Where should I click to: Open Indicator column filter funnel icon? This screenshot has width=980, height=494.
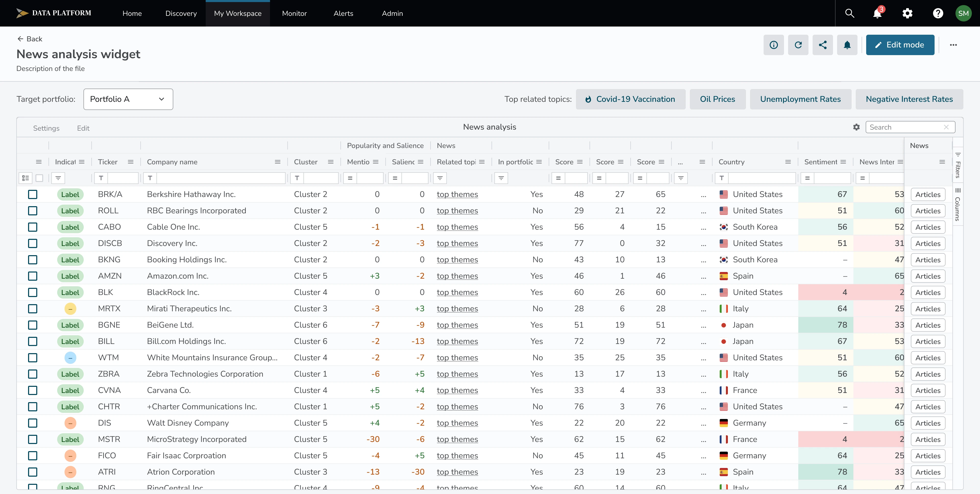(x=58, y=178)
